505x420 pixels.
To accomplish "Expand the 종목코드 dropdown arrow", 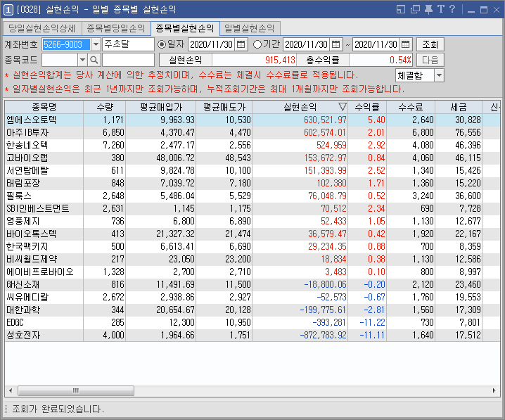I will point(82,60).
